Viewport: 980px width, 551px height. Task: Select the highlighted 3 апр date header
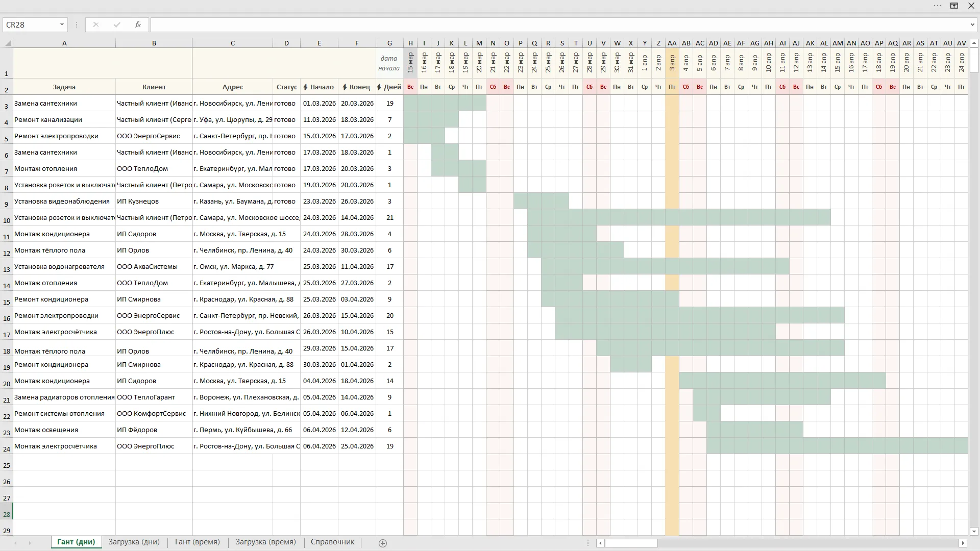(672, 63)
